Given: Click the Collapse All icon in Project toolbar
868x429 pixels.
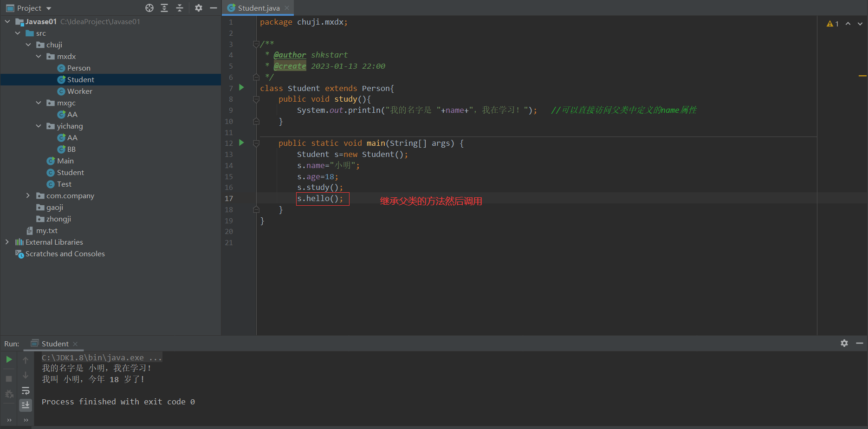Looking at the screenshot, I should [x=180, y=8].
